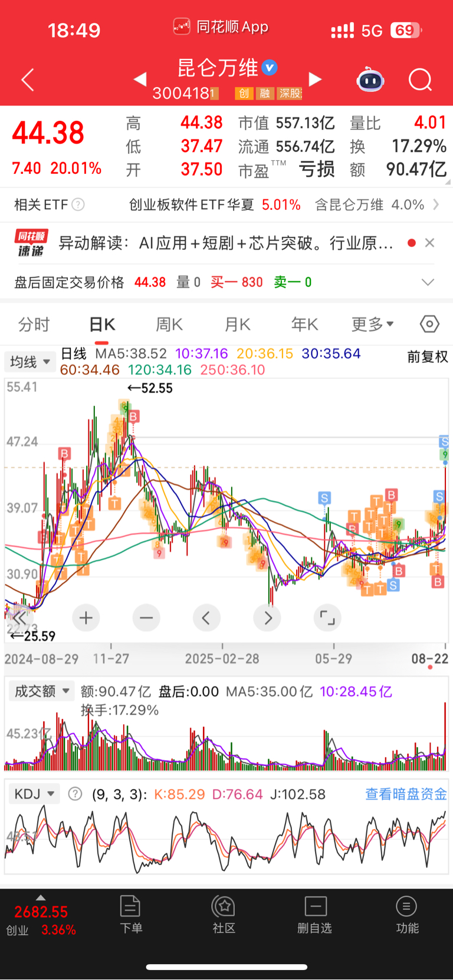The height and width of the screenshot is (980, 453).
Task: Tap 删自选 remove from watchlist
Action: 315,915
